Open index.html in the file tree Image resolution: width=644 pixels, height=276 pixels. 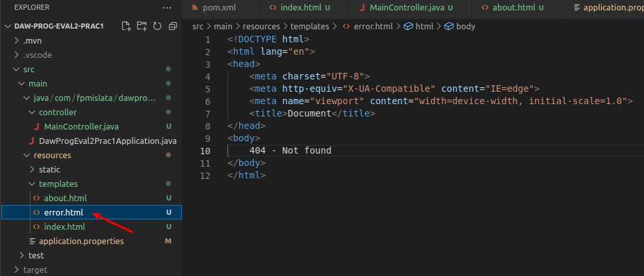64,227
